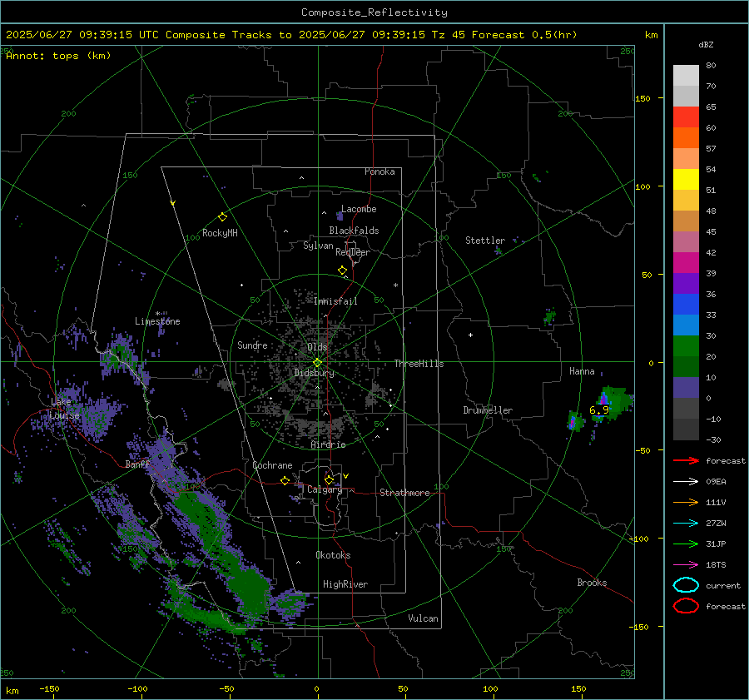Viewport: 749px width, 700px height.
Task: Click the red forecast arrow in the legend
Action: tap(686, 460)
